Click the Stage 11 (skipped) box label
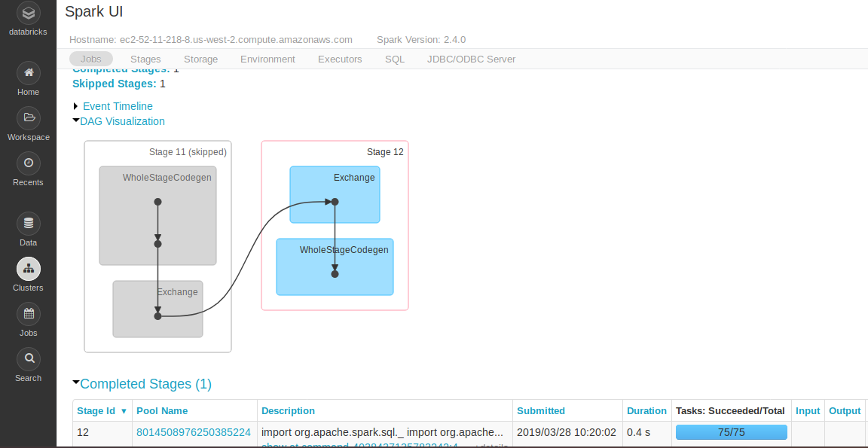The image size is (868, 448). [x=188, y=151]
